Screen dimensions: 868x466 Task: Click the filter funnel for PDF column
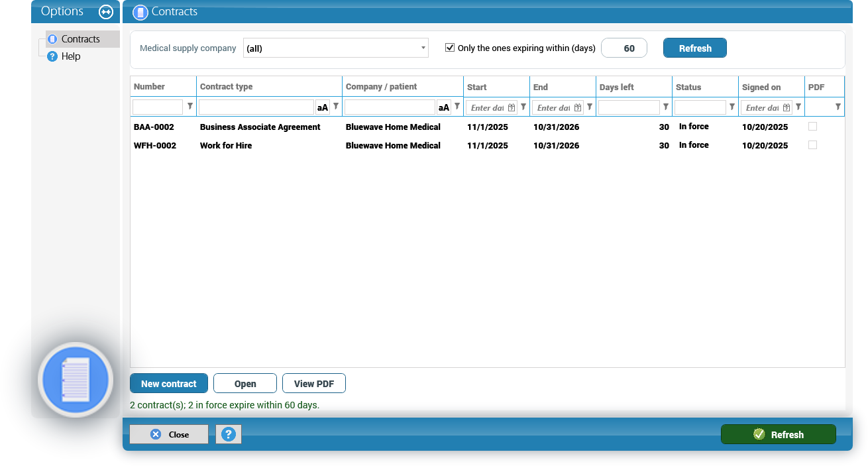(838, 107)
